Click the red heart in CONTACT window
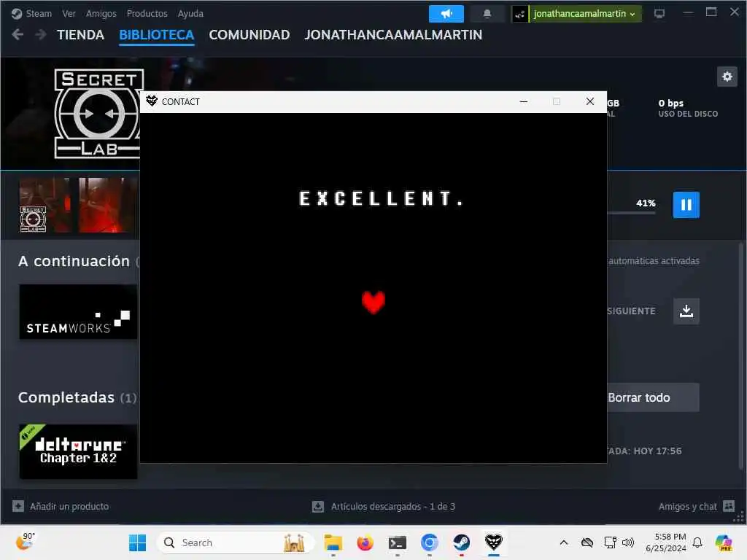Image resolution: width=747 pixels, height=560 pixels. (373, 302)
